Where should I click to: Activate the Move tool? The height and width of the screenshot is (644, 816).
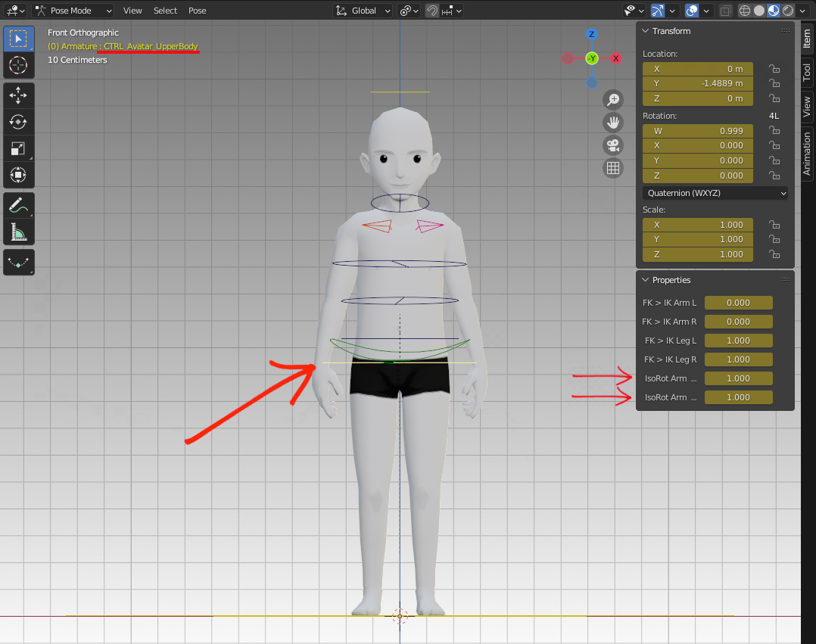pos(18,95)
